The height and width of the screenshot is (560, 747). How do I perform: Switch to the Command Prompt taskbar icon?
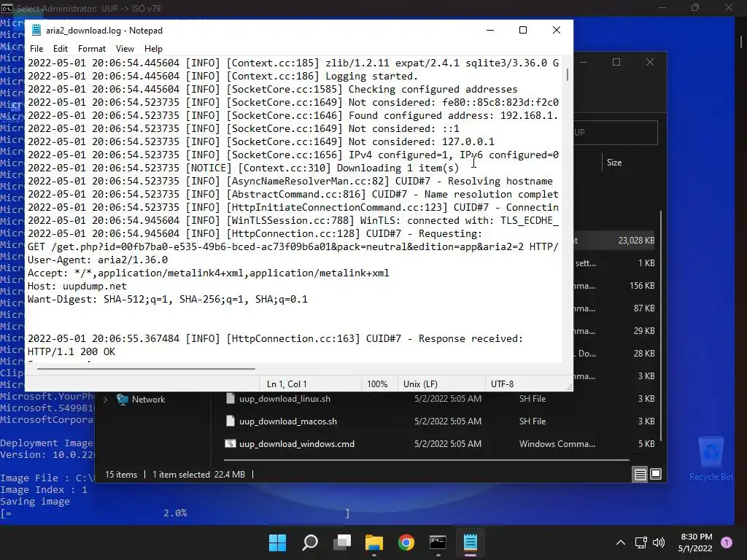438,542
